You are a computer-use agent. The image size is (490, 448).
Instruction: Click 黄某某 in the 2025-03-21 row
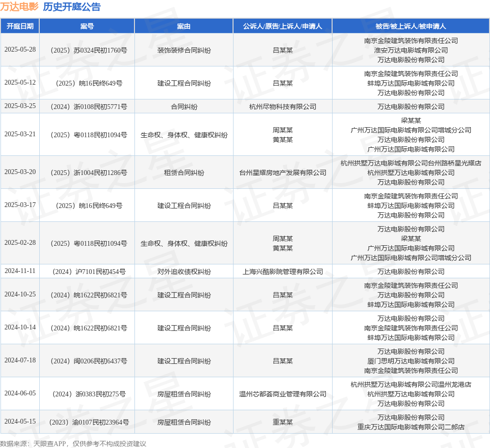pos(282,140)
